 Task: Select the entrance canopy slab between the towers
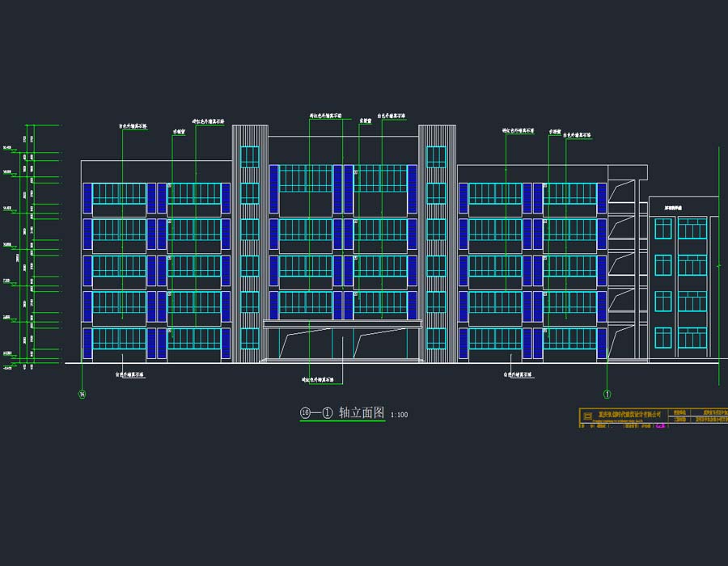tap(342, 323)
